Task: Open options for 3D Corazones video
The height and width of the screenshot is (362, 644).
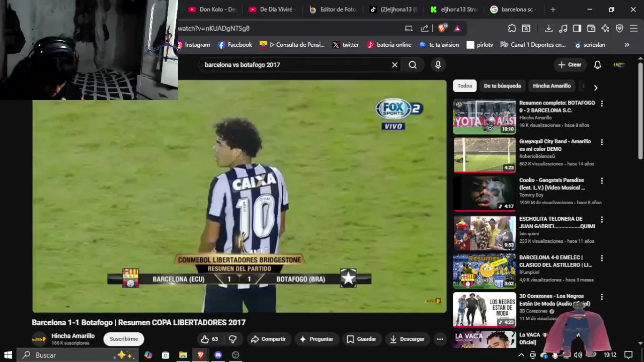Action: point(602,297)
